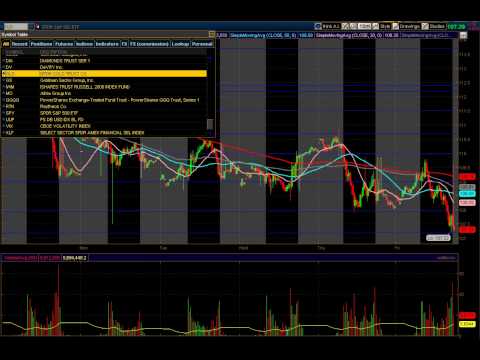Viewport: 480px width, 360px height.
Task: Open the symbol field dropdown arrow
Action: (31, 26)
